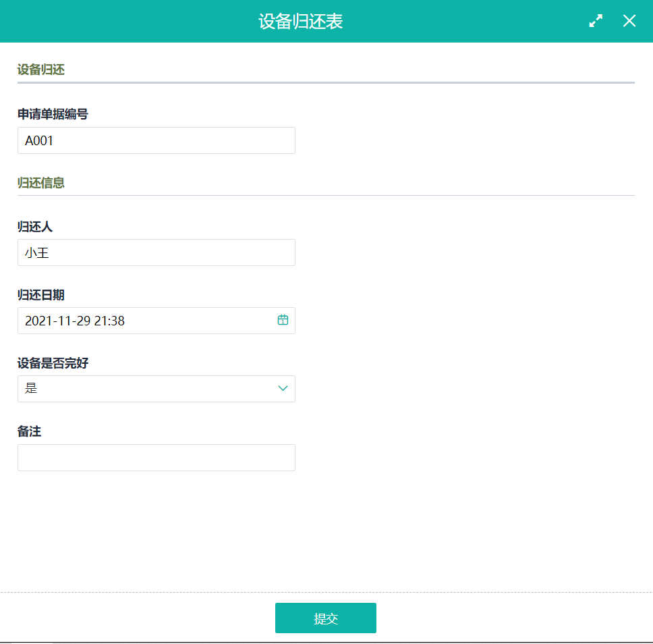Click the gray divider under 设备归还 heading

tap(326, 82)
